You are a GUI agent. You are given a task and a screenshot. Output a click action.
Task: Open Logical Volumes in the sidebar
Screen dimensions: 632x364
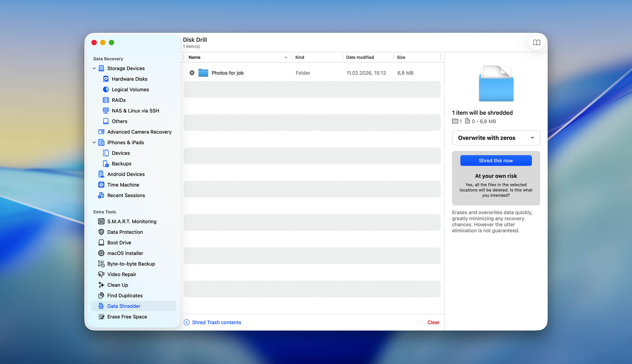point(130,89)
